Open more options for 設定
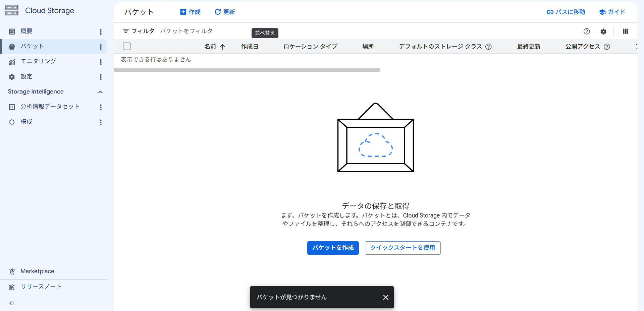 coord(101,77)
